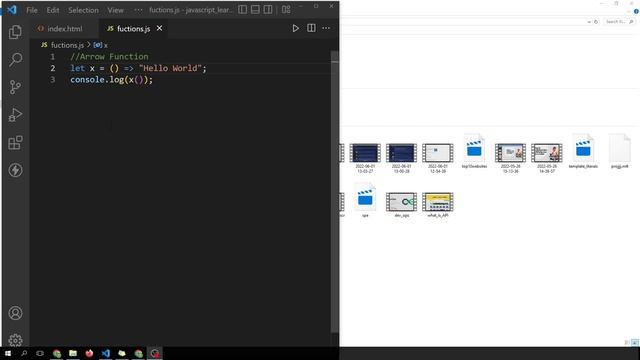Switch Explorer to details view

(628, 342)
